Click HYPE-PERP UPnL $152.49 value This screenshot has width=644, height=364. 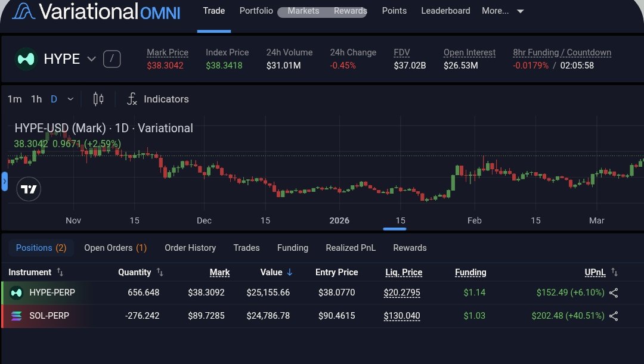point(571,293)
